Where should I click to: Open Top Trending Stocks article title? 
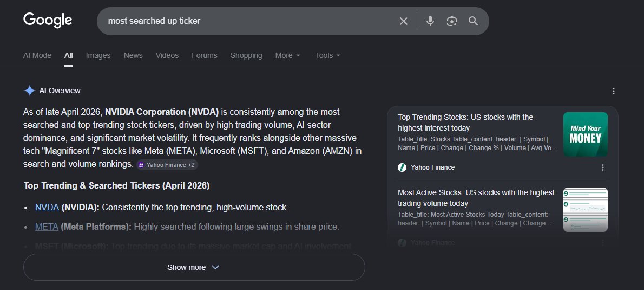465,123
